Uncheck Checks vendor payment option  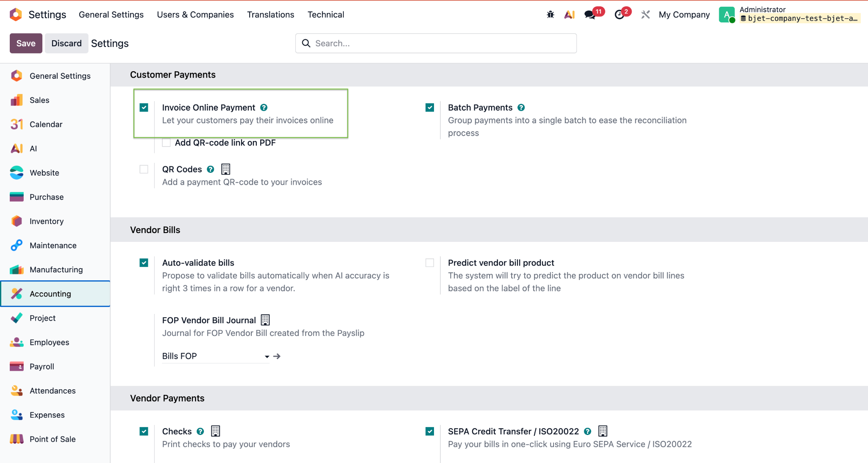[x=144, y=431]
